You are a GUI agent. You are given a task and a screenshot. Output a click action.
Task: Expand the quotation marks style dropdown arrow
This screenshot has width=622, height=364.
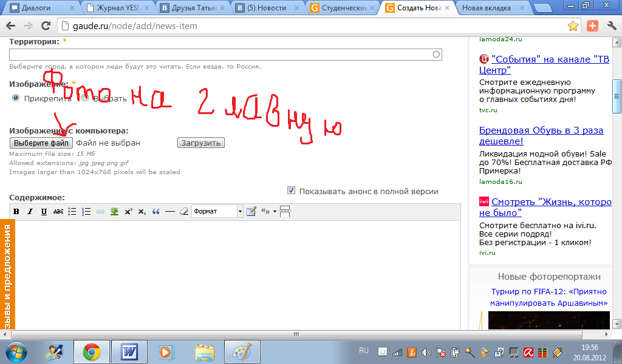(275, 212)
